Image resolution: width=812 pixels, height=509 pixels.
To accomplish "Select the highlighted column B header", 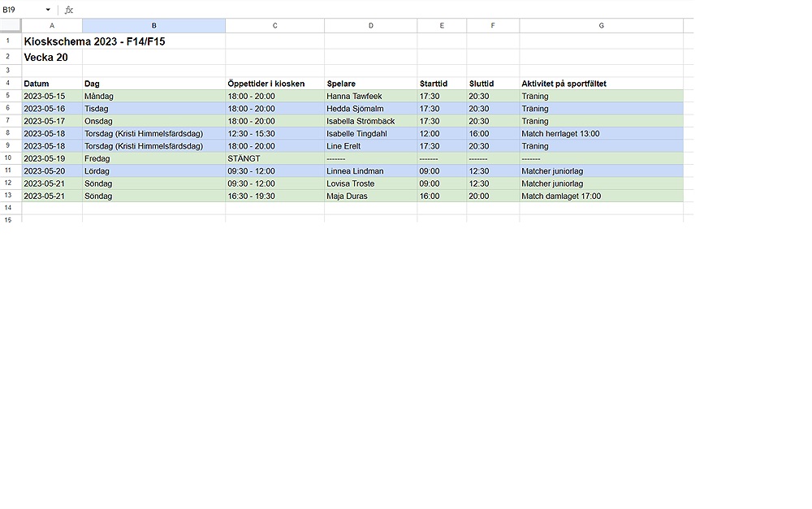I will point(153,26).
